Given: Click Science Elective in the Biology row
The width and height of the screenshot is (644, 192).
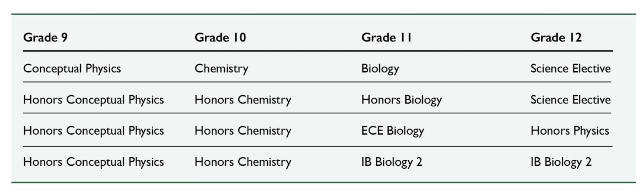Looking at the screenshot, I should [x=570, y=69].
